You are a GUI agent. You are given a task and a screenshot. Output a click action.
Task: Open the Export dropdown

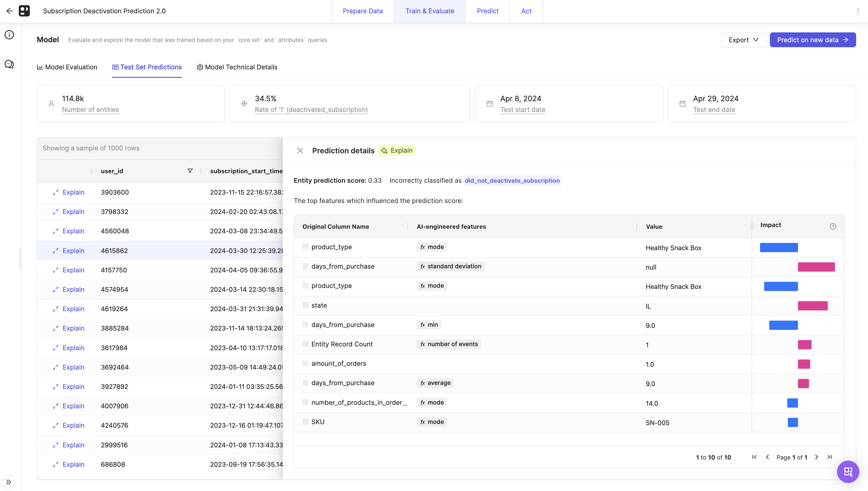[x=744, y=40]
